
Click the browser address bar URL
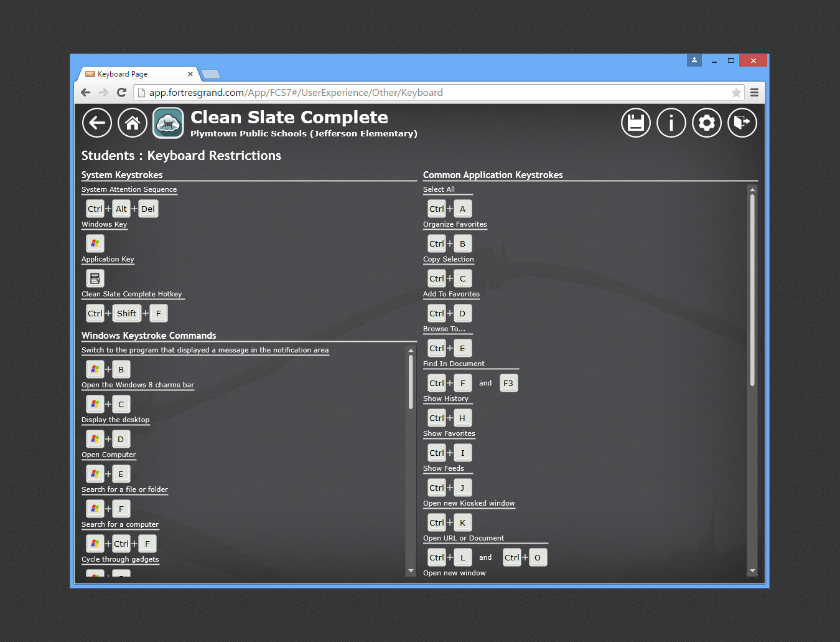point(296,93)
